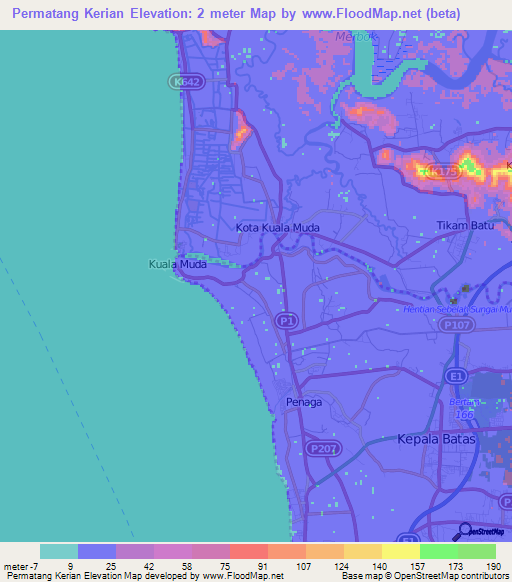
Task: Click the legend value 190
Action: coord(493,567)
